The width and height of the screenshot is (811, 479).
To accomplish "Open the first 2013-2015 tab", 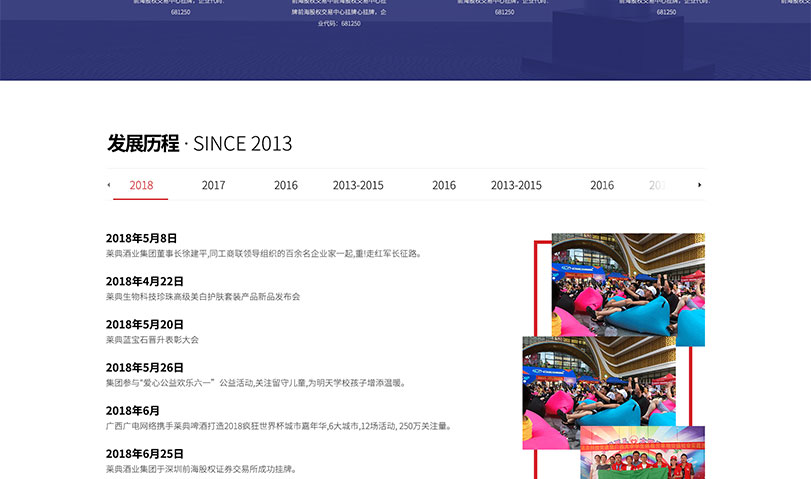I will click(358, 185).
